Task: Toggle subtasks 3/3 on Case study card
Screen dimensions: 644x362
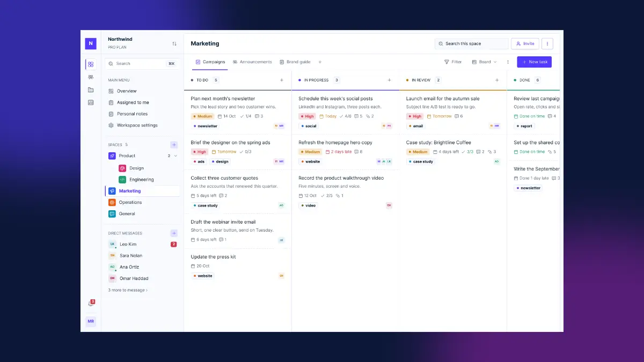Action: point(467,152)
